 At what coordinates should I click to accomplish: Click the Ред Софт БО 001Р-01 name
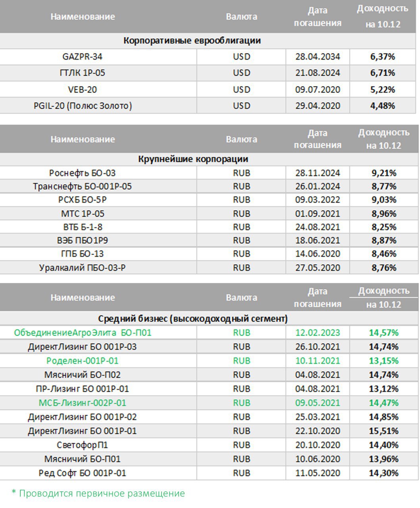83,473
